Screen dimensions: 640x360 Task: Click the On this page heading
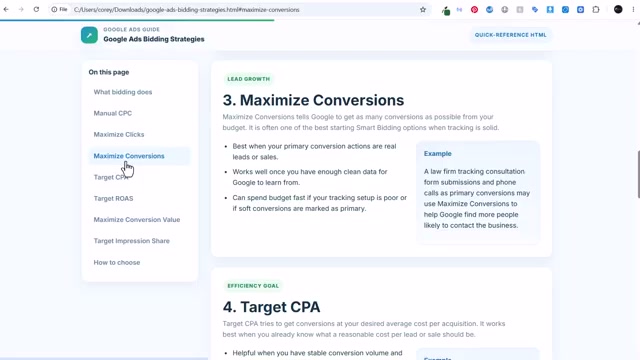point(109,72)
